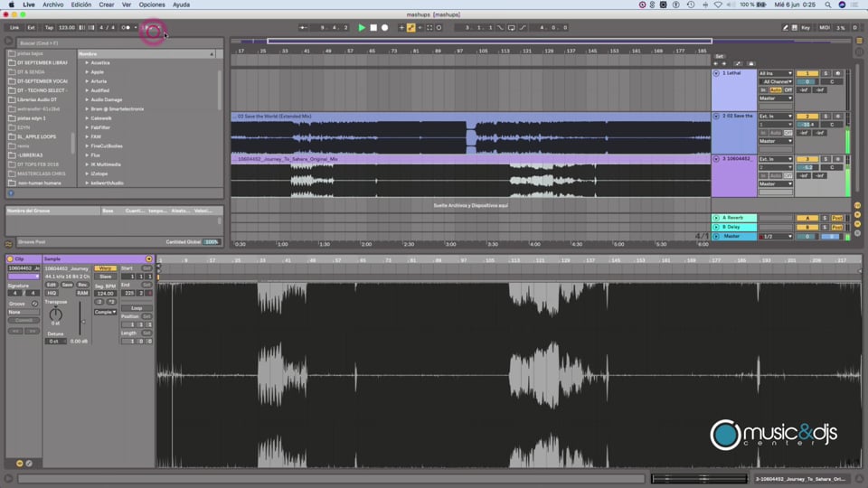
Task: Toggle the Automation Arm button in transport
Action: coord(410,28)
